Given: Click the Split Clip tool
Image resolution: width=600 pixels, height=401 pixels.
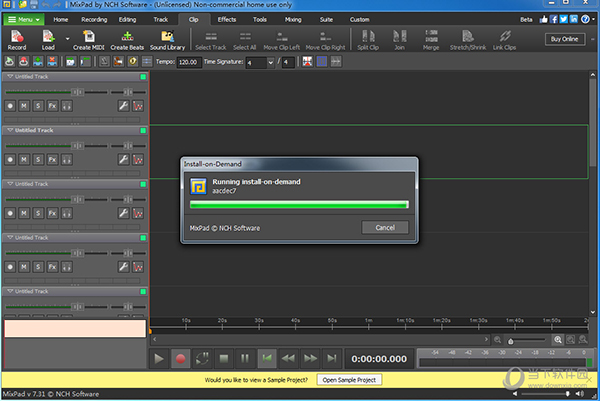Looking at the screenshot, I should tap(368, 40).
